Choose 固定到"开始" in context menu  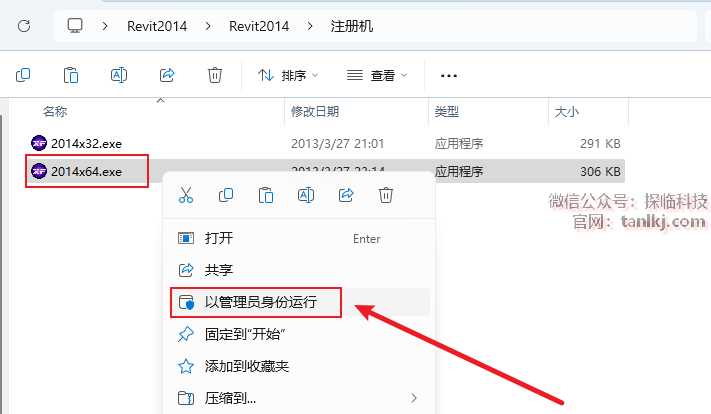(x=299, y=334)
